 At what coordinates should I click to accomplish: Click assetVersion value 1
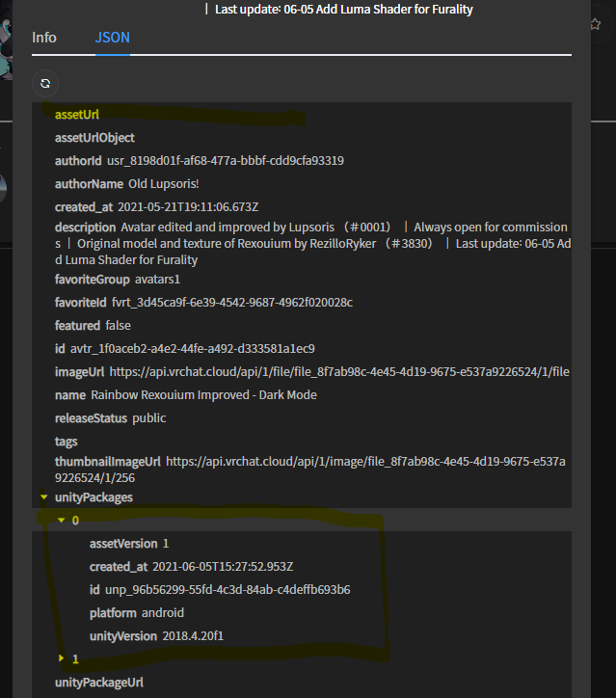(x=166, y=544)
